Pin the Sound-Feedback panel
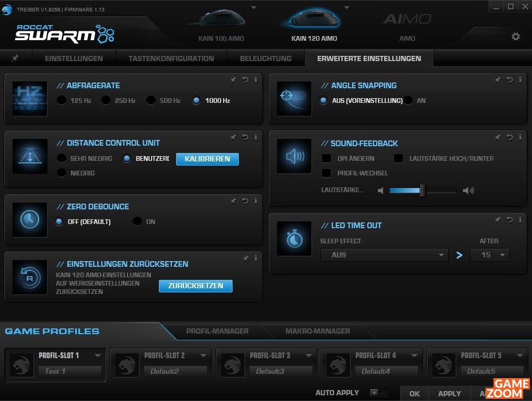The height and width of the screenshot is (401, 532). [498, 137]
